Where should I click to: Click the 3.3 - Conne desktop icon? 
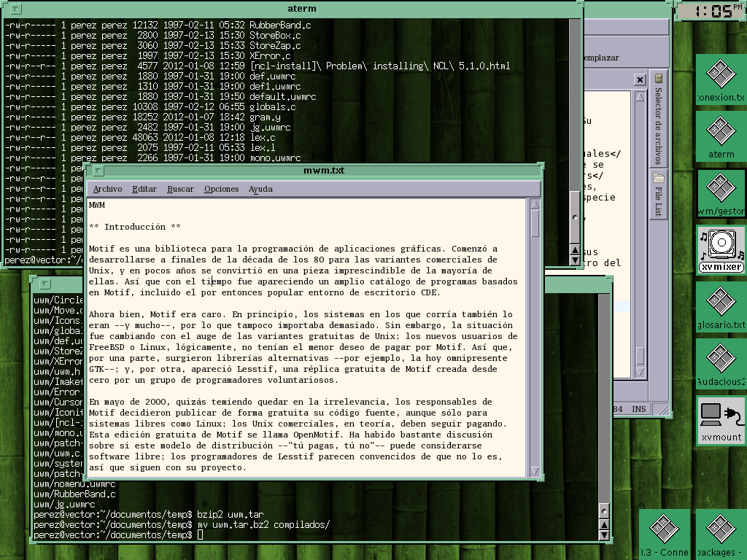point(664,534)
